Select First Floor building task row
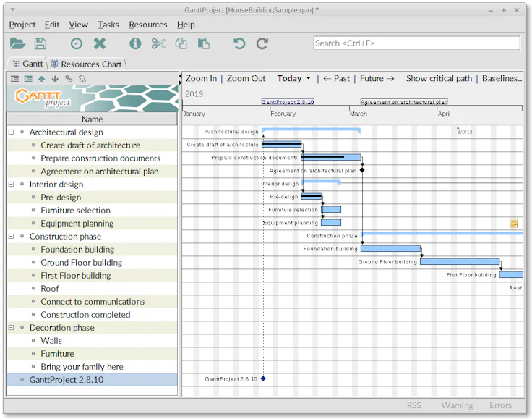Image resolution: width=532 pixels, height=419 pixels. [x=92, y=276]
